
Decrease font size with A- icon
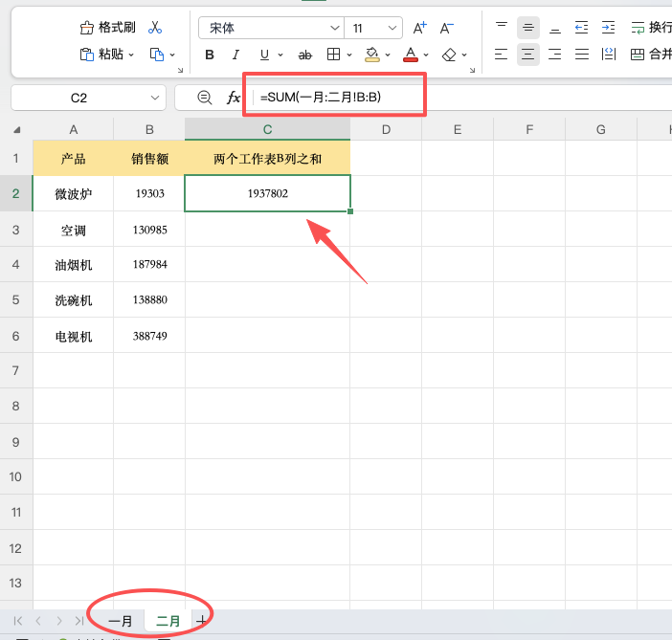coord(447,28)
